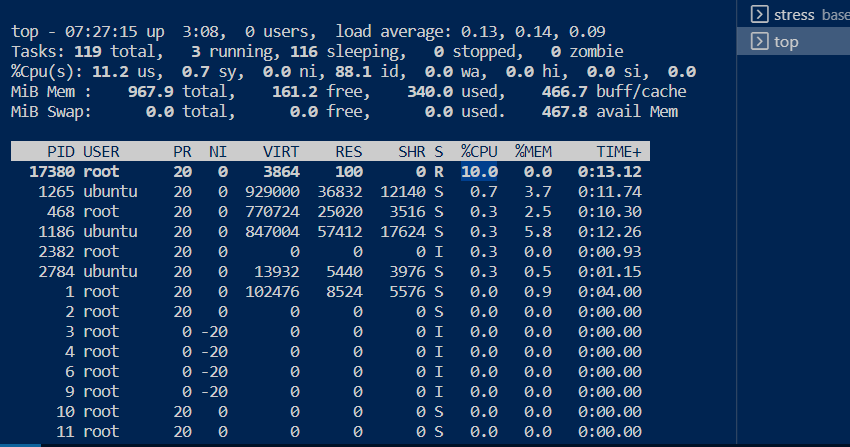Click PID 2382 in the process list
850x447 pixels.
[56, 252]
